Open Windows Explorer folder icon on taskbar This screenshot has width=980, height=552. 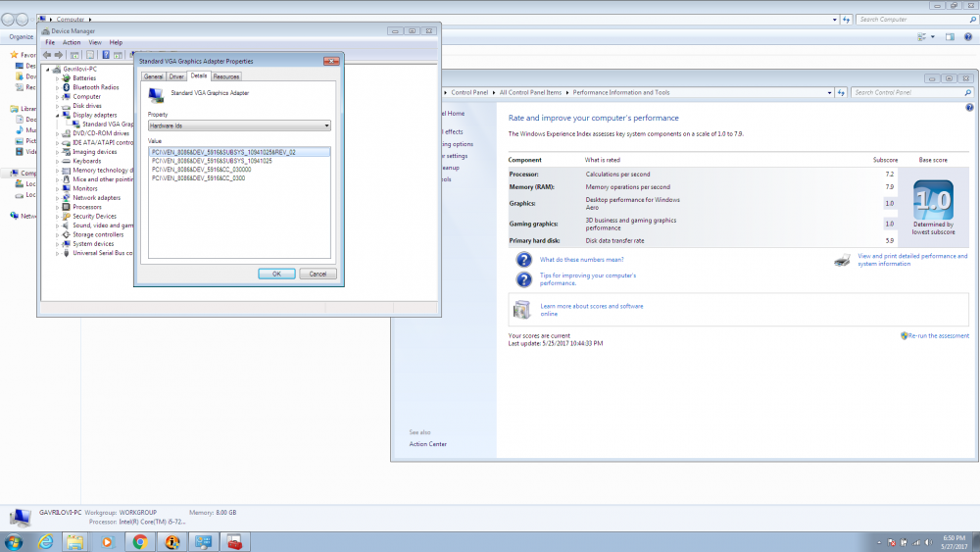click(x=75, y=542)
